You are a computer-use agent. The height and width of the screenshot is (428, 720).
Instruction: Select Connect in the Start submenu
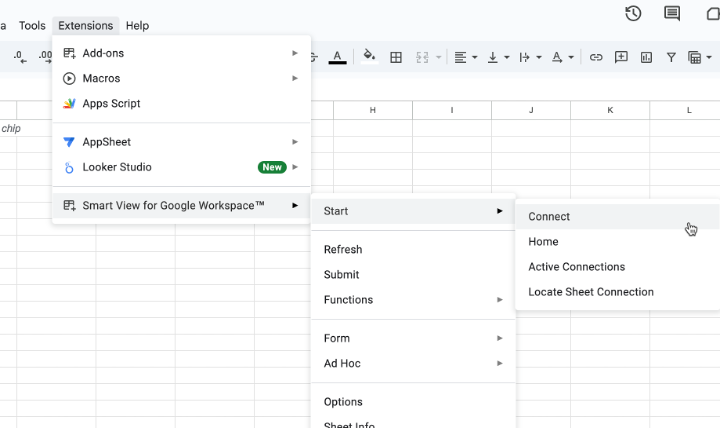tap(549, 216)
